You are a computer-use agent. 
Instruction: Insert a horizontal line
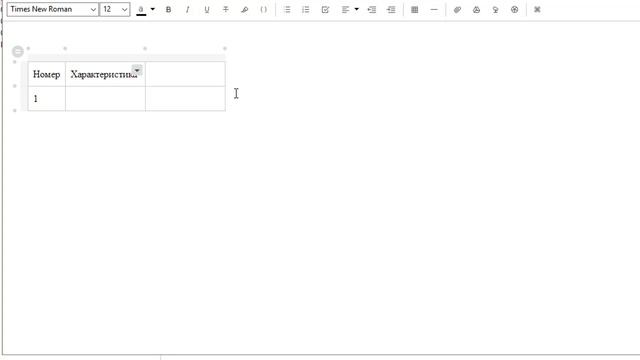click(x=434, y=9)
